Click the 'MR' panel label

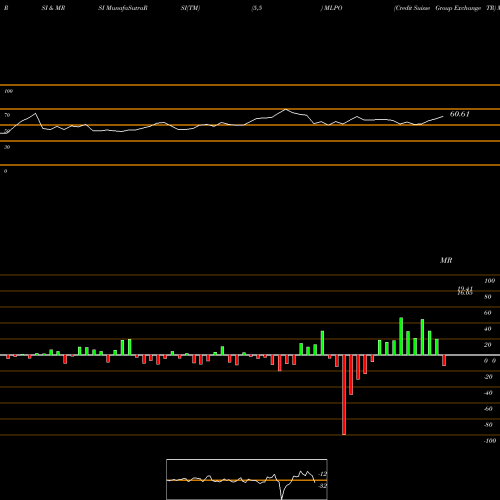pos(446,260)
